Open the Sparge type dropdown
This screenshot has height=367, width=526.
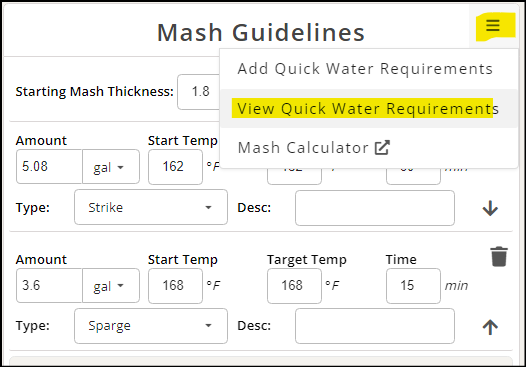[151, 326]
